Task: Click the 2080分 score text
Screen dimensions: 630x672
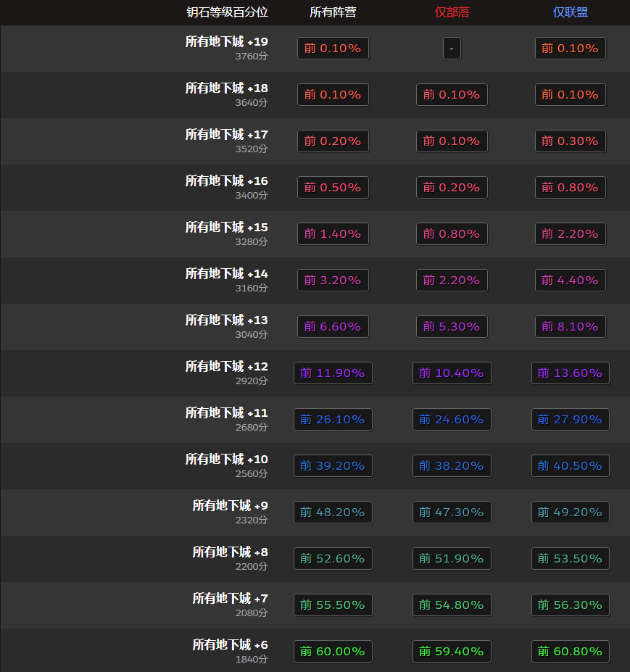Action: pos(252,613)
